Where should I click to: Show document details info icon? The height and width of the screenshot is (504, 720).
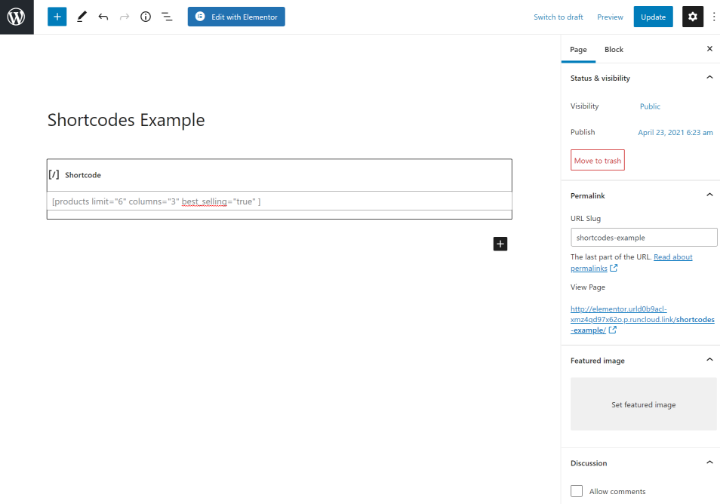146,17
